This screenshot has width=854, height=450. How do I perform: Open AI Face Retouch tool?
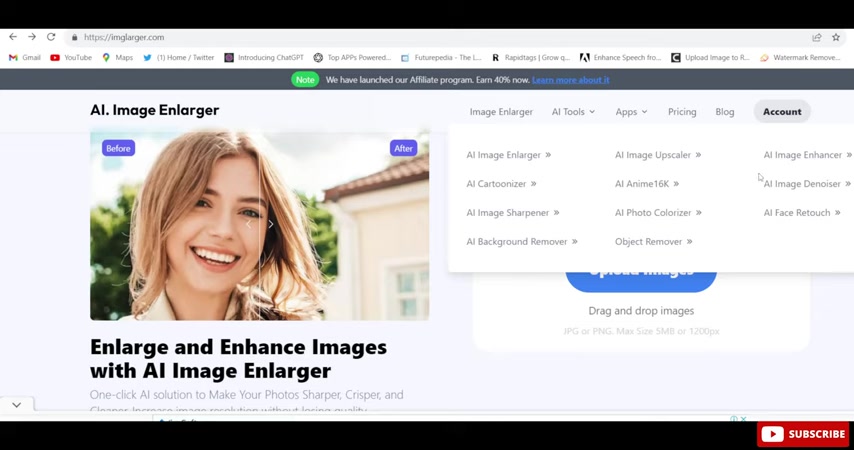click(x=802, y=212)
